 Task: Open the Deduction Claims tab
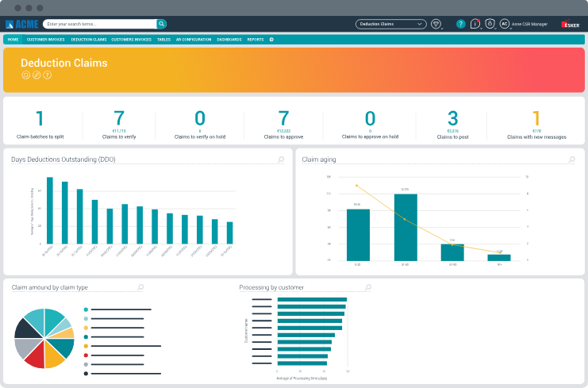89,40
